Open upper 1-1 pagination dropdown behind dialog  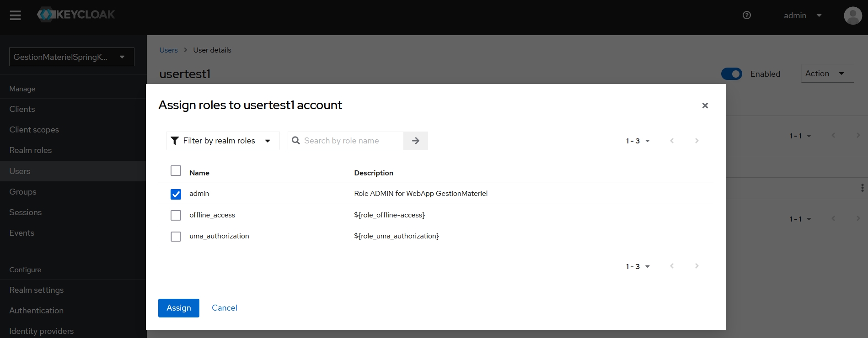tap(800, 136)
